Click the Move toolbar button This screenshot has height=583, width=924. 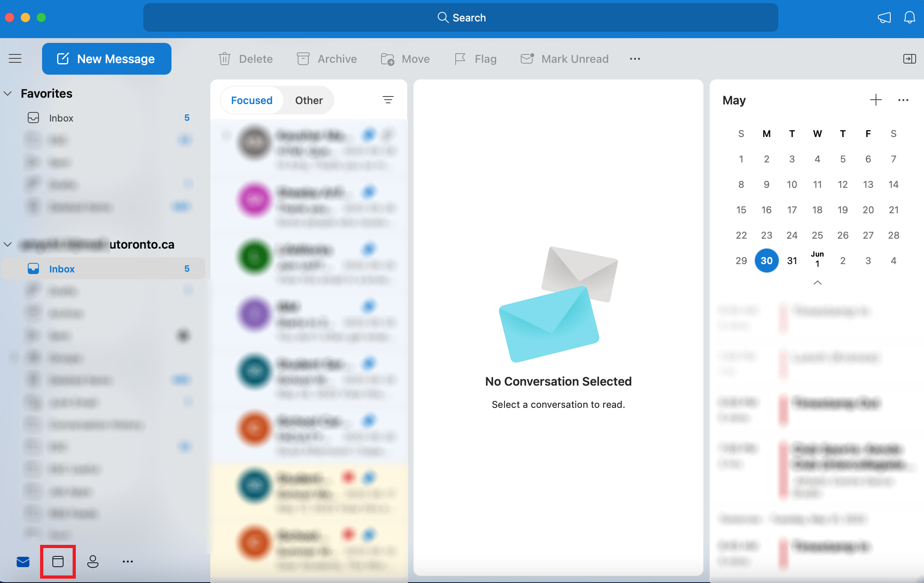[405, 58]
